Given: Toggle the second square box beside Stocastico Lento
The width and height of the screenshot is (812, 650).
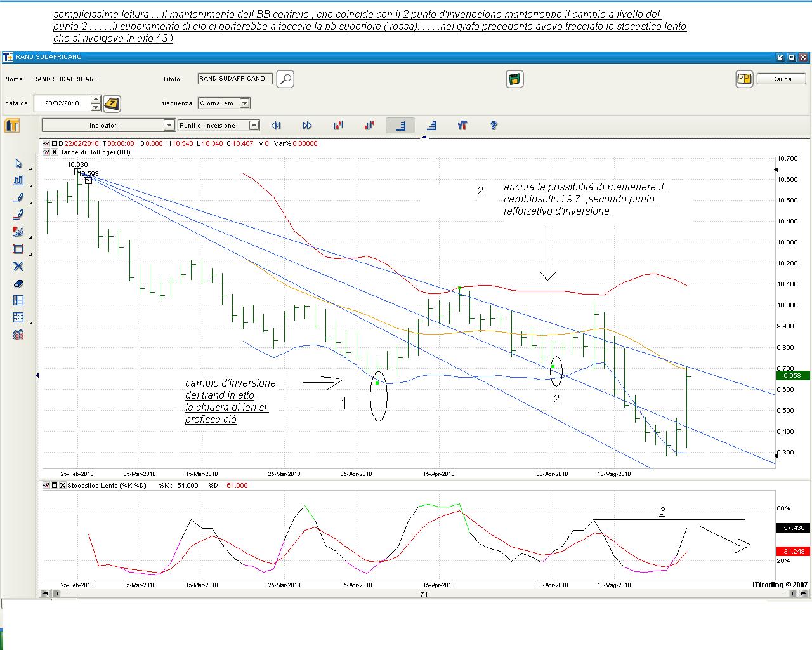Looking at the screenshot, I should 62,486.
